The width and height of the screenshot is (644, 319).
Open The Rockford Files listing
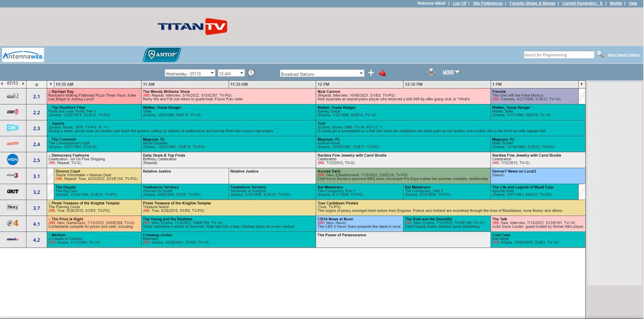click(x=94, y=112)
